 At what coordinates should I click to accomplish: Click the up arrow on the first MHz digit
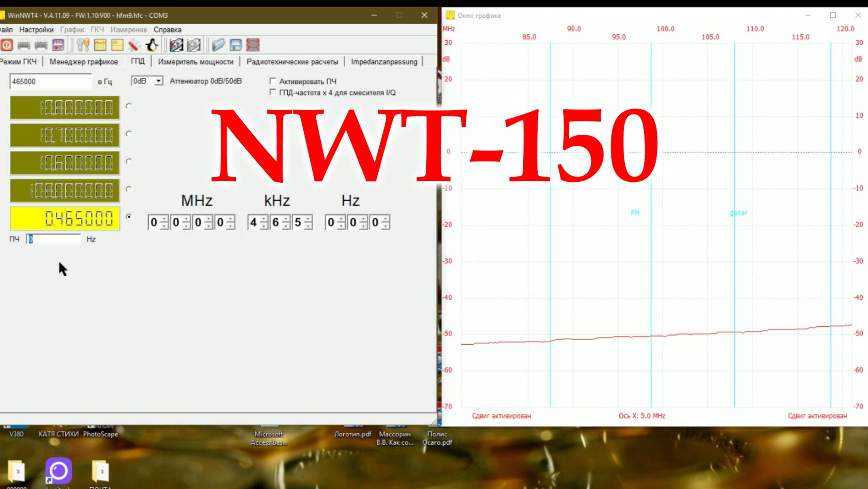tap(163, 219)
